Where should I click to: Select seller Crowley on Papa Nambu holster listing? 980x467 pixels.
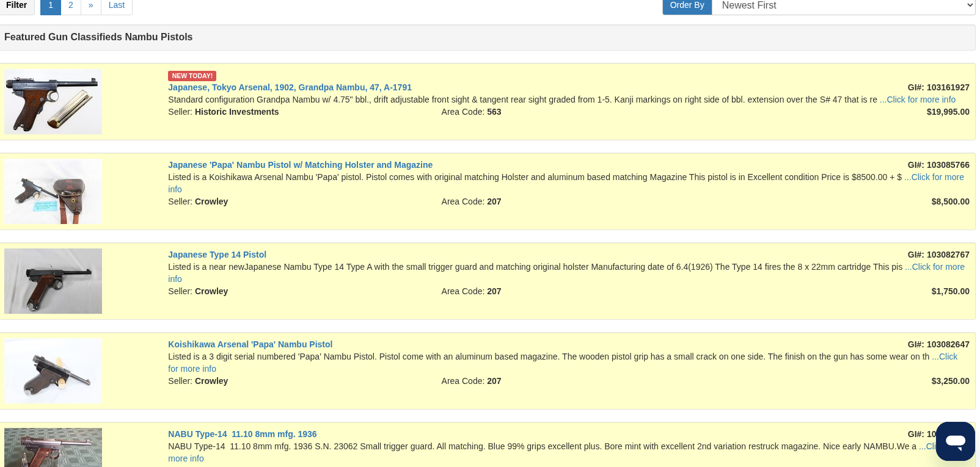pos(211,201)
